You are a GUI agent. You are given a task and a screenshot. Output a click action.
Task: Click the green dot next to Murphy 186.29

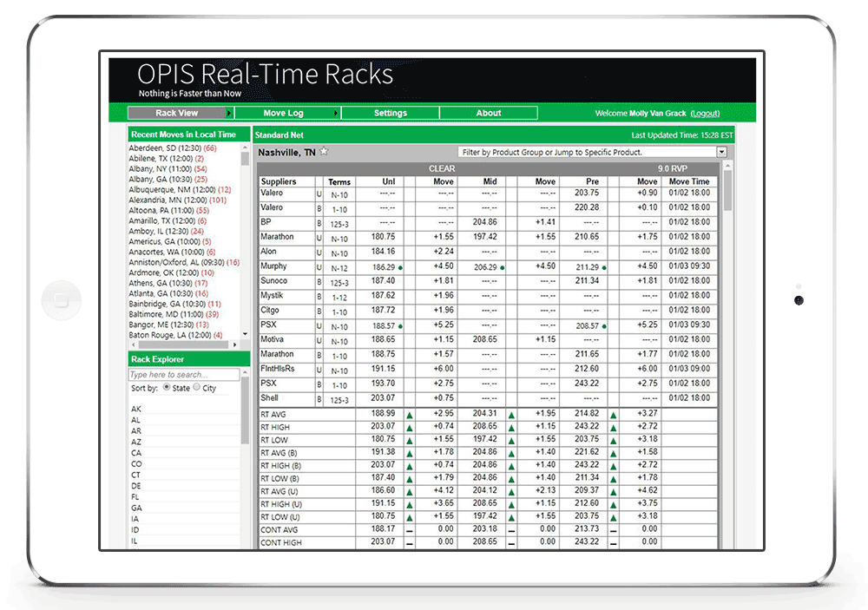tap(400, 267)
